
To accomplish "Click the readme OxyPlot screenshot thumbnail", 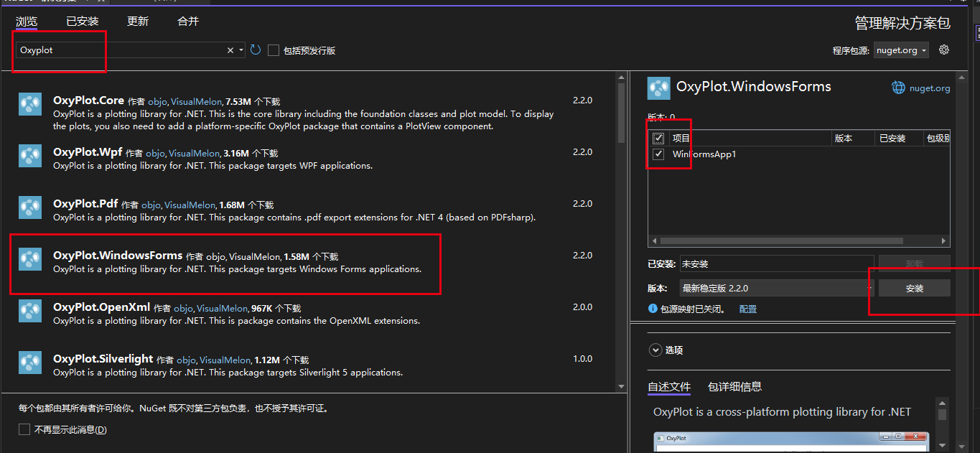I will [x=791, y=442].
